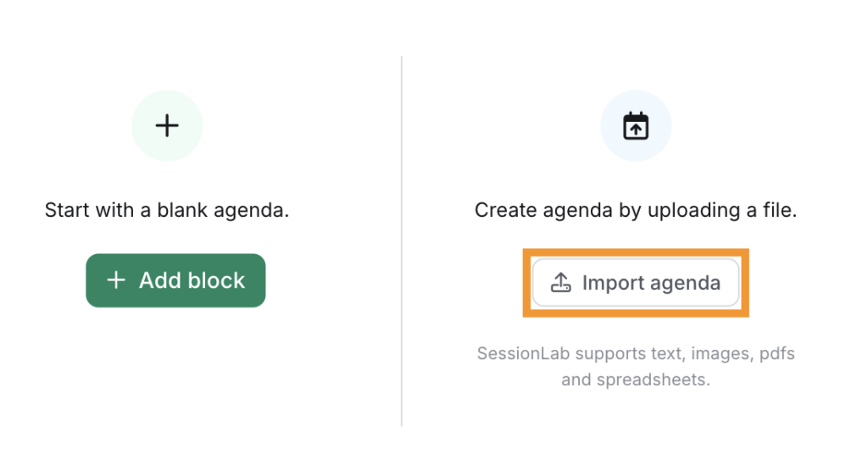Image resolution: width=868 pixels, height=459 pixels.
Task: Click the word "SessionLab" in the help text
Action: [524, 352]
